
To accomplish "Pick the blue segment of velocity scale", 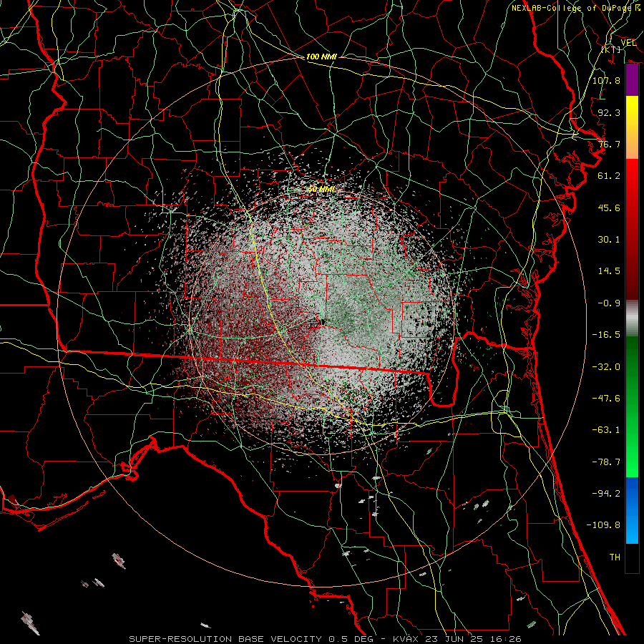I will pos(632,510).
